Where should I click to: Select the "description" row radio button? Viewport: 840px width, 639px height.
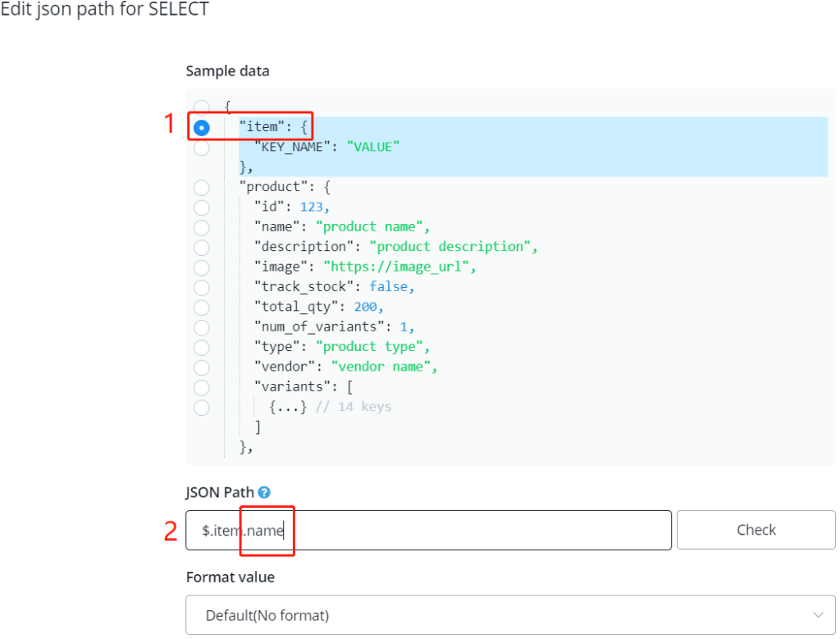(202, 247)
